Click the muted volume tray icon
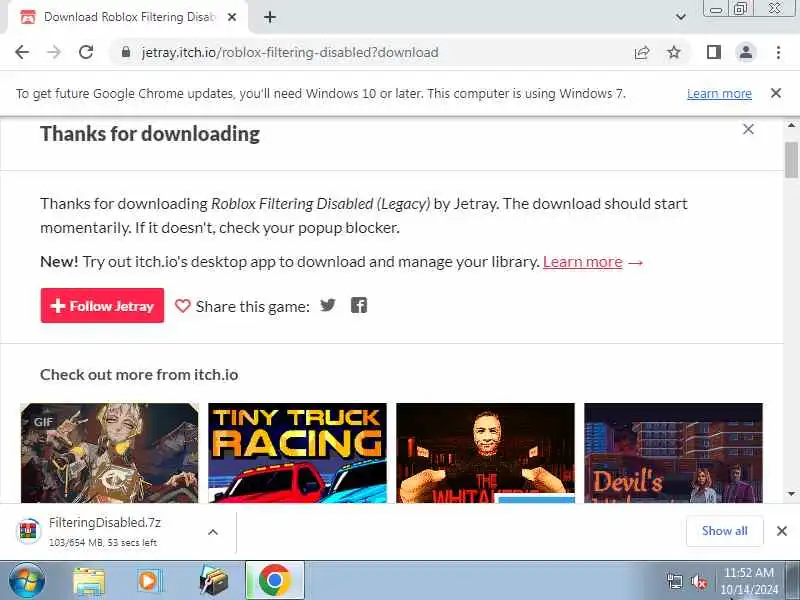Image resolution: width=800 pixels, height=600 pixels. coord(699,582)
